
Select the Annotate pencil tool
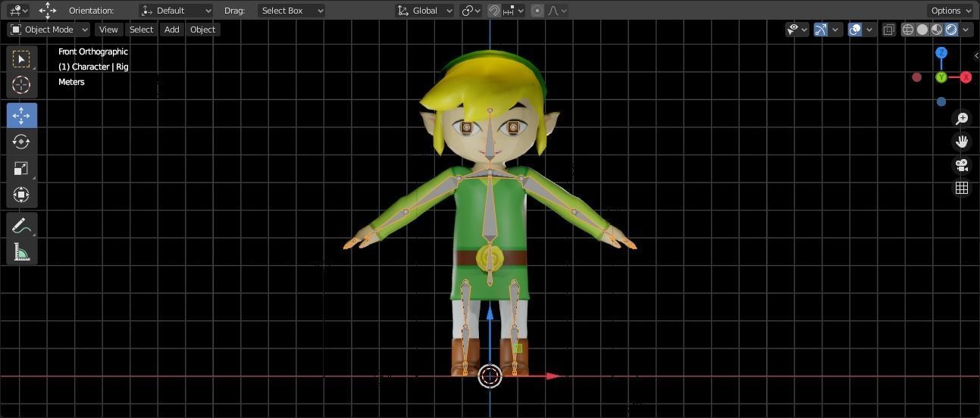tap(21, 225)
